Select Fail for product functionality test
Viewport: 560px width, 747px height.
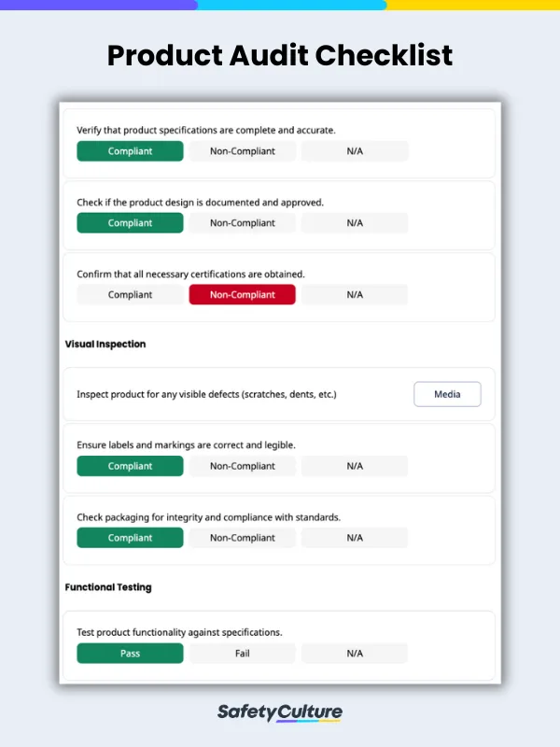[243, 654]
